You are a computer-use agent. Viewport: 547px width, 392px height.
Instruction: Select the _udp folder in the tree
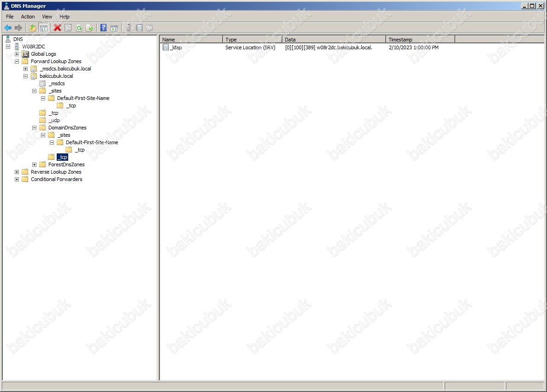tap(54, 120)
